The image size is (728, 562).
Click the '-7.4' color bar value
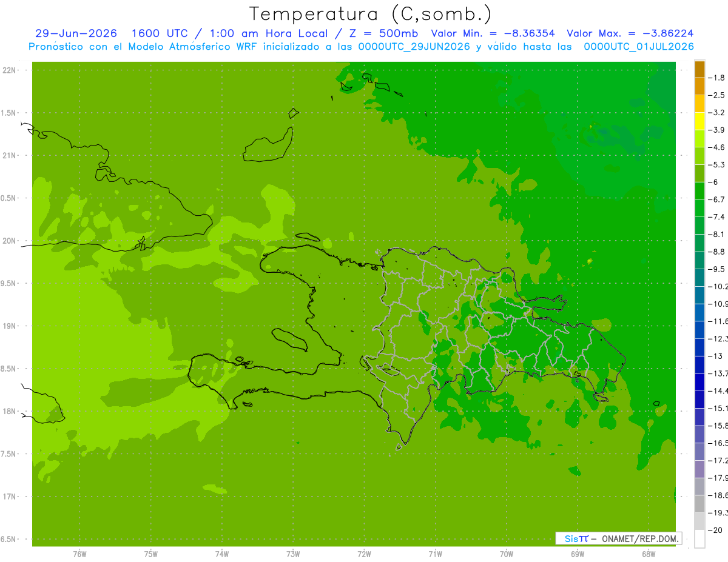pos(716,216)
